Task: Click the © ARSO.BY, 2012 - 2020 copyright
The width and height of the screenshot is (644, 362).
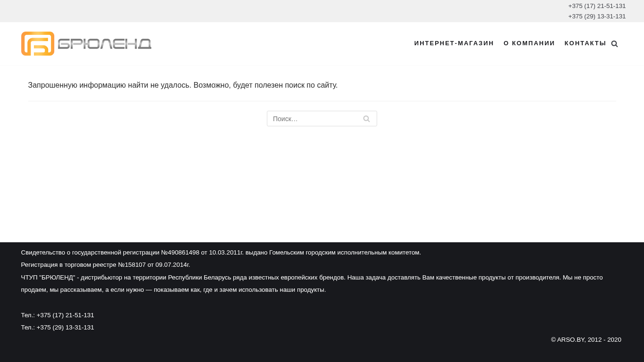Action: pos(586,340)
